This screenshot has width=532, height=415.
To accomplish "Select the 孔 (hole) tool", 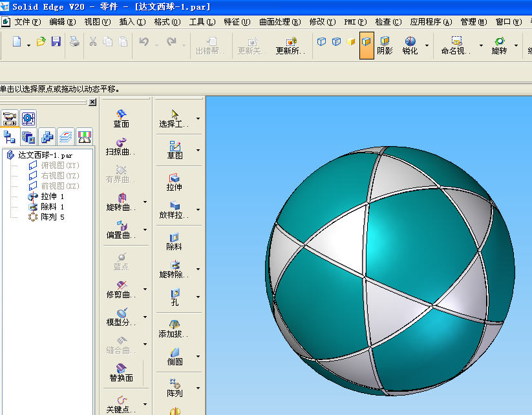I will click(x=175, y=297).
